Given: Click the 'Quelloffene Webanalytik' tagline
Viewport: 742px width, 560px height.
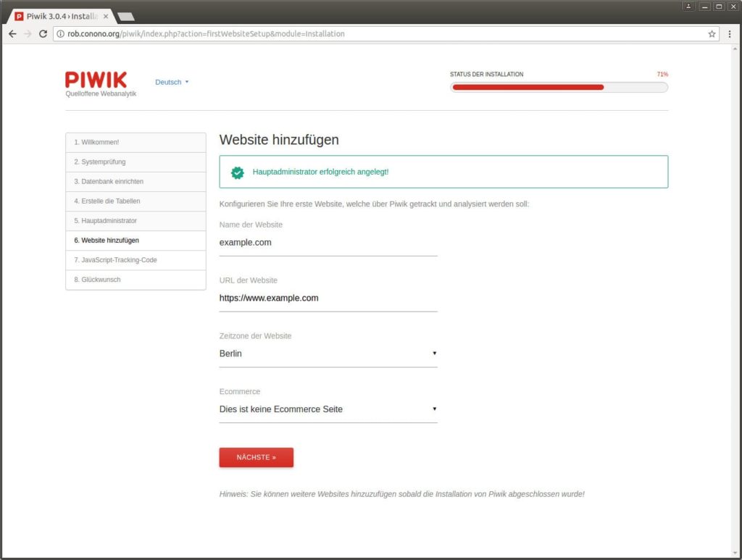Looking at the screenshot, I should (101, 94).
